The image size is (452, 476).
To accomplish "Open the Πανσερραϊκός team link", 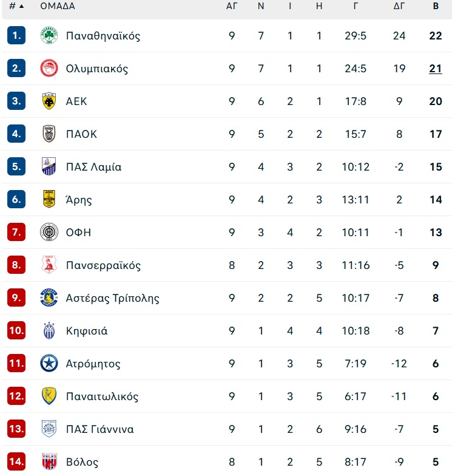I will coord(103,265).
